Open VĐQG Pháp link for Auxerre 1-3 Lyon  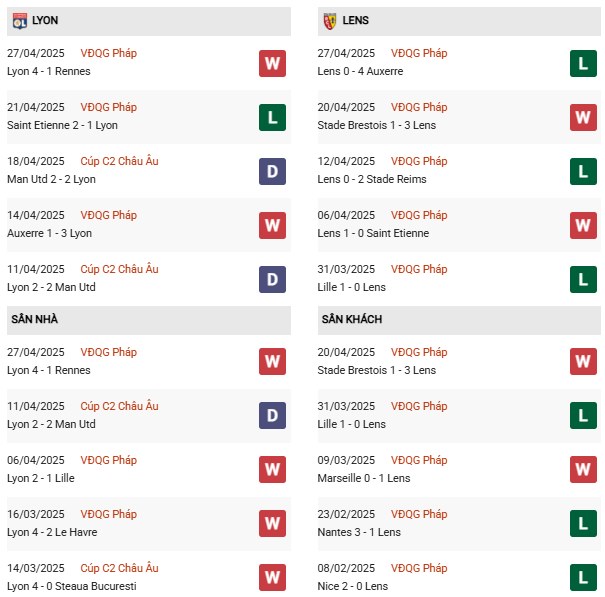coord(108,215)
